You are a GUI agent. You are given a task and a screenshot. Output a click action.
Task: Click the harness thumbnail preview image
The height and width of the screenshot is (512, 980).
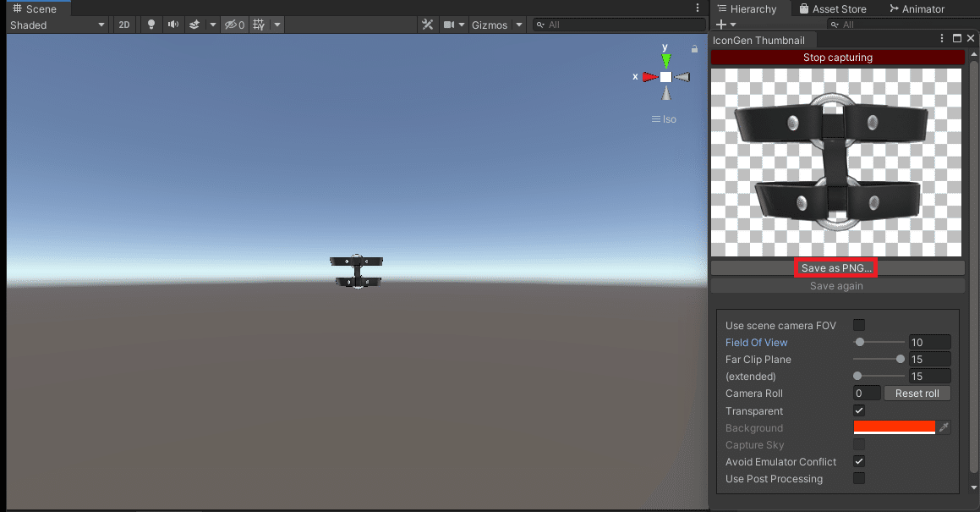click(x=836, y=162)
